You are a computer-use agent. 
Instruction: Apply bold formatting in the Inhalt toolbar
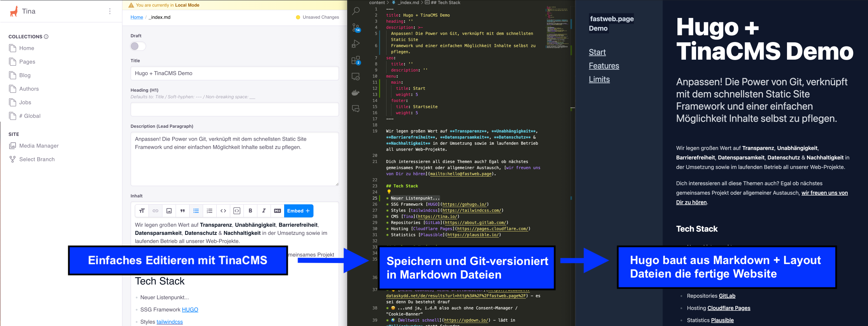coord(250,210)
